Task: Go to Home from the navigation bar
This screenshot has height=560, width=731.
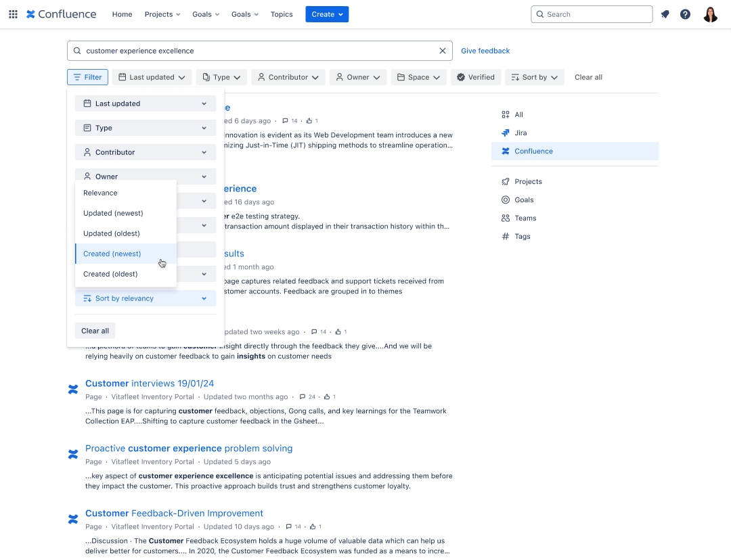Action: tap(122, 14)
